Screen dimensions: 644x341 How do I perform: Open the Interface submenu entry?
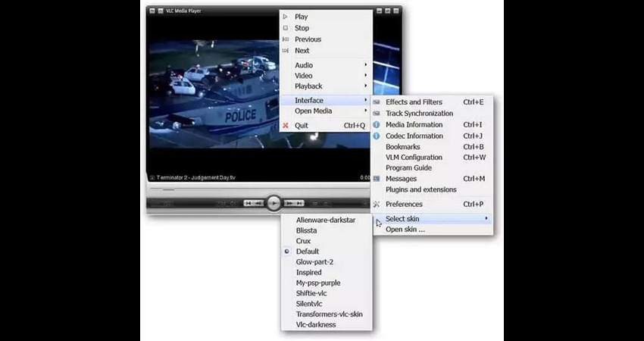tap(326, 100)
